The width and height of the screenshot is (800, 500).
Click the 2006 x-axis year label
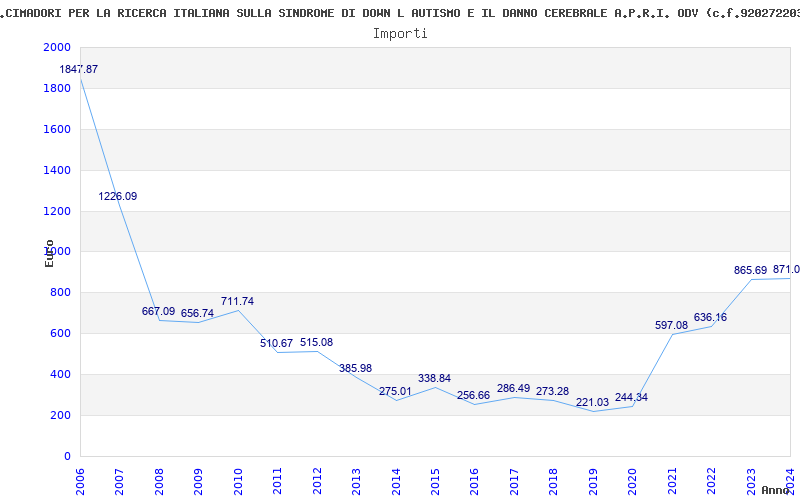tap(80, 482)
